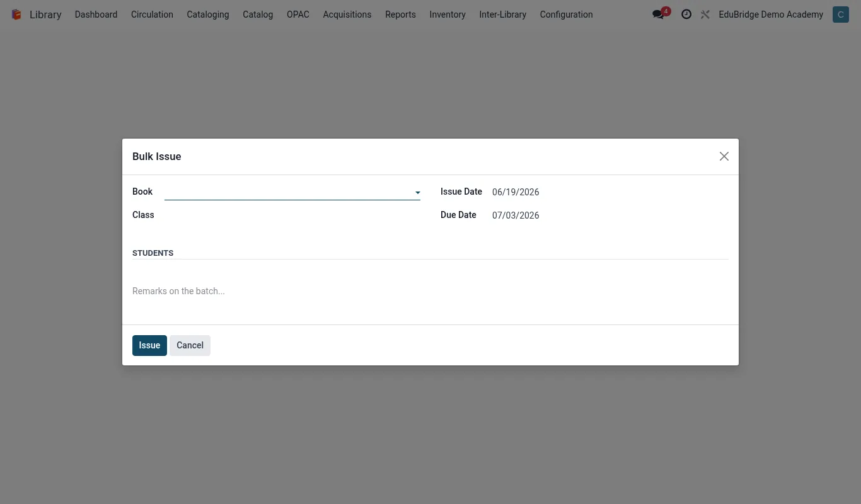The width and height of the screenshot is (861, 504).
Task: Close the Bulk Issue dialog
Action: [724, 156]
